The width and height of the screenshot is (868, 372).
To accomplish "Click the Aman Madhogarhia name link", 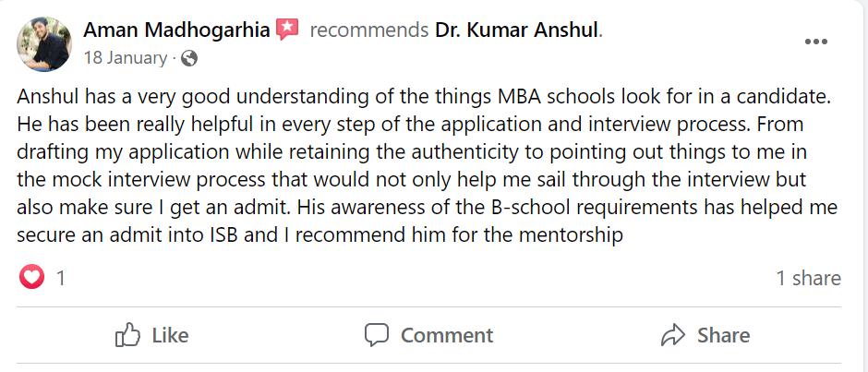I will click(x=175, y=30).
